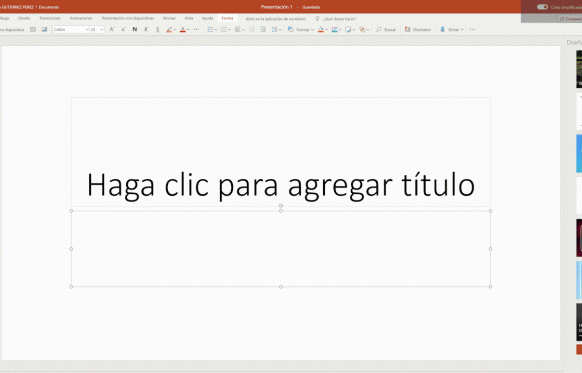Open bullet list options dropdown

click(x=216, y=29)
